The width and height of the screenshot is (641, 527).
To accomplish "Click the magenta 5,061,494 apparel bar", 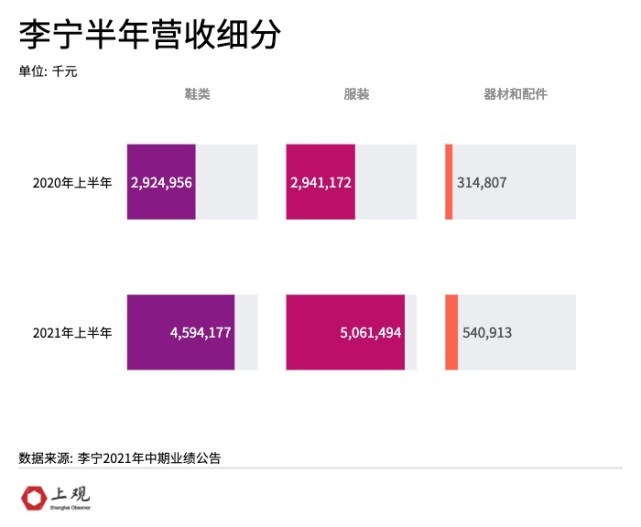I will point(345,332).
